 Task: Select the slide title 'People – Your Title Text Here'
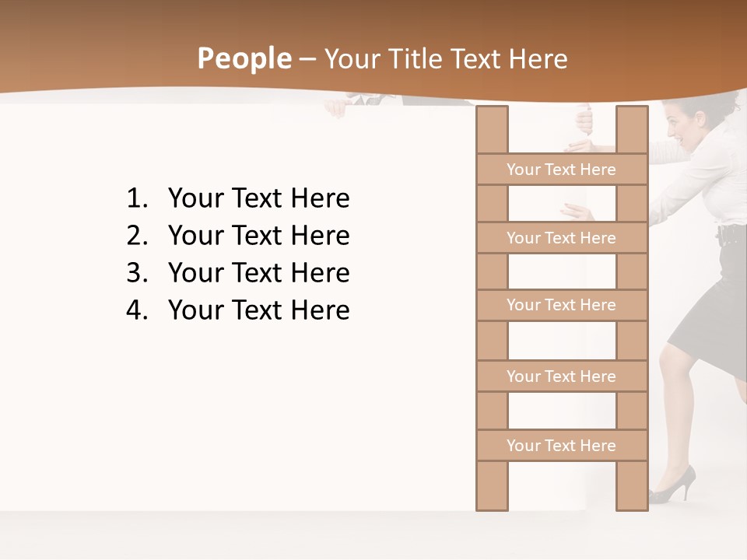coord(382,58)
